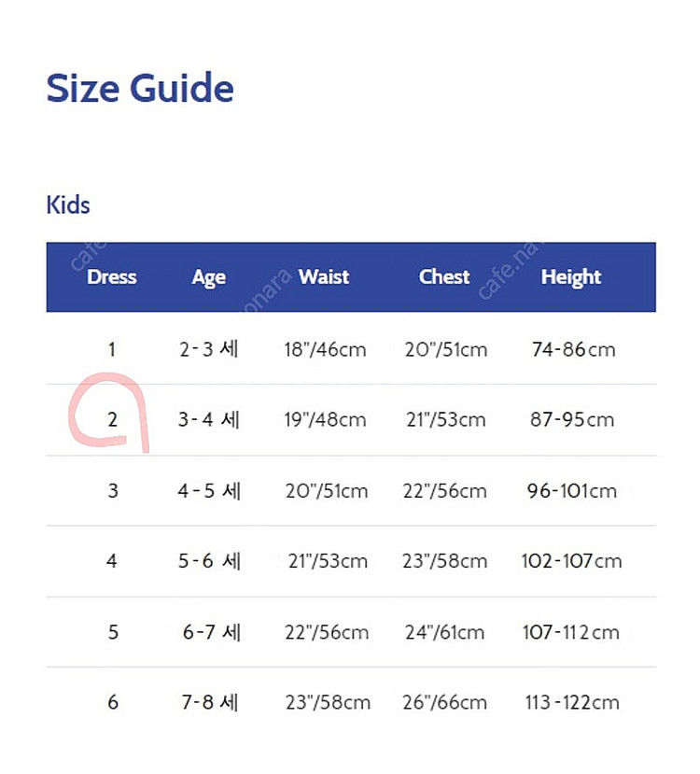Click the 5-6 세 age cell
The image size is (700, 774).
[209, 561]
